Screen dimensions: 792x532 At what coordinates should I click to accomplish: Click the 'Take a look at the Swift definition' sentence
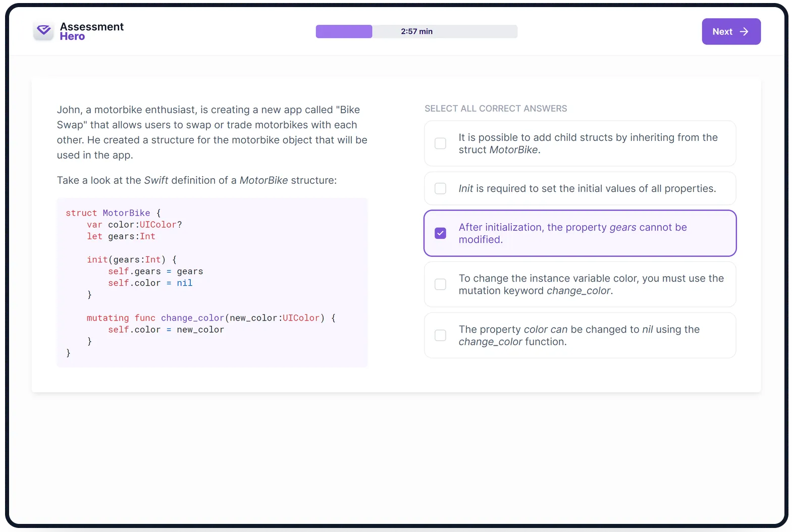pyautogui.click(x=197, y=180)
